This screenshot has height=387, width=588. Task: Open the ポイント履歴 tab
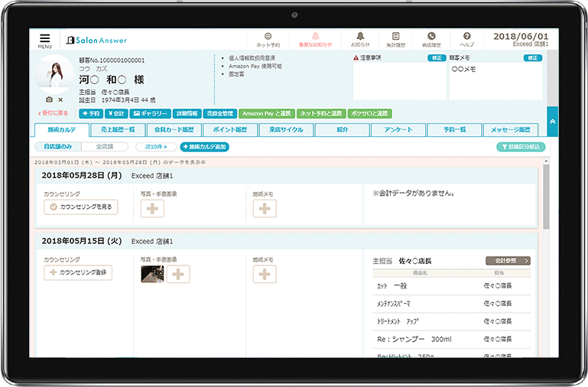(229, 130)
